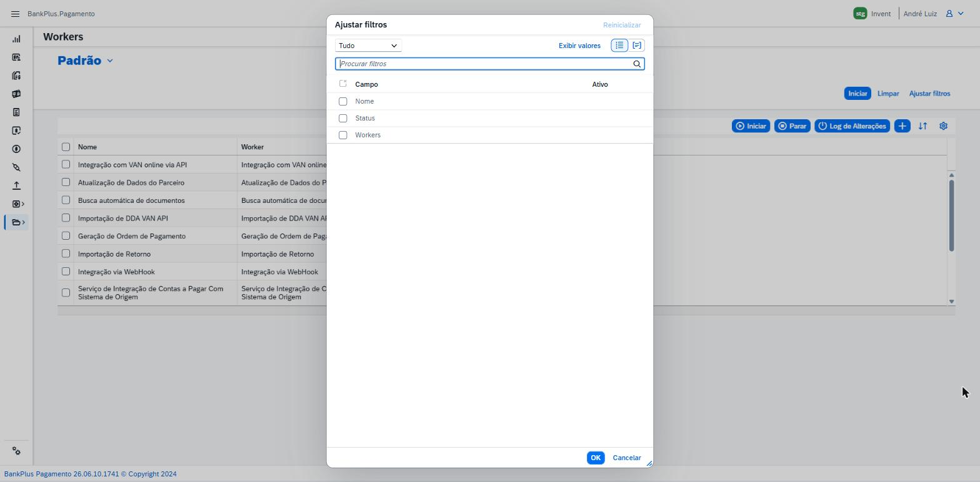Open the user profile icon menu
980x482 pixels.
[949, 14]
